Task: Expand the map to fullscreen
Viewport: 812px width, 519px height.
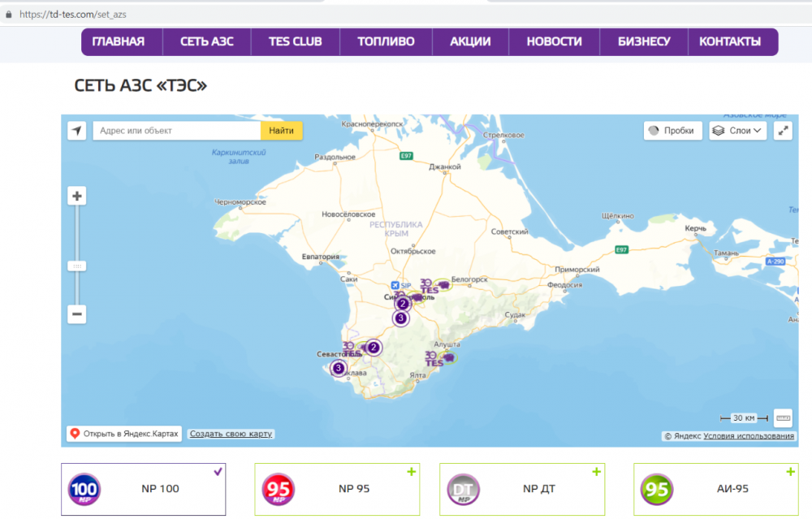Action: coord(783,131)
